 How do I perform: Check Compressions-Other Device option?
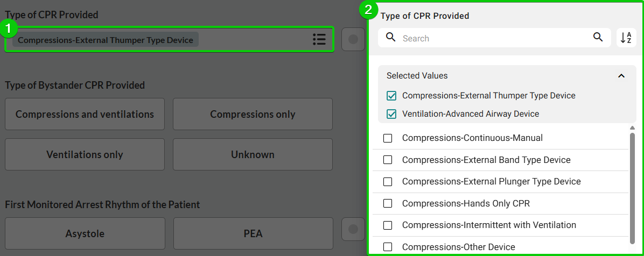(x=388, y=247)
